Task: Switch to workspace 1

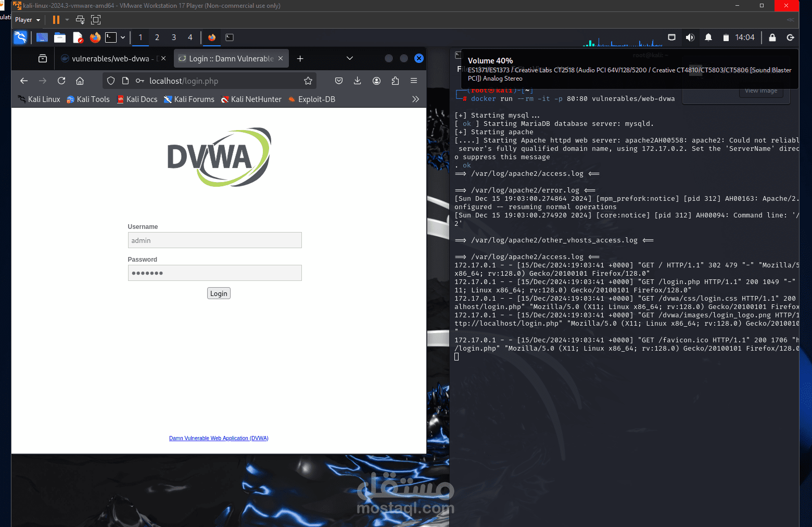Action: [141, 37]
